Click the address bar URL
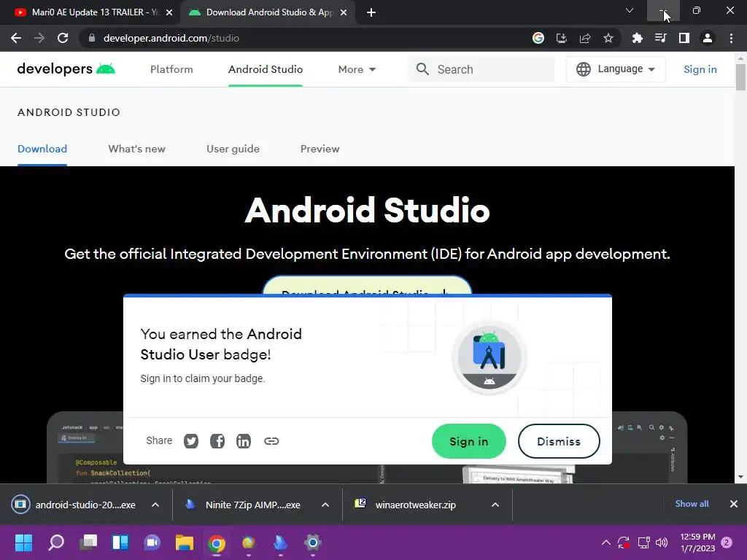This screenshot has height=560, width=747. click(x=171, y=38)
